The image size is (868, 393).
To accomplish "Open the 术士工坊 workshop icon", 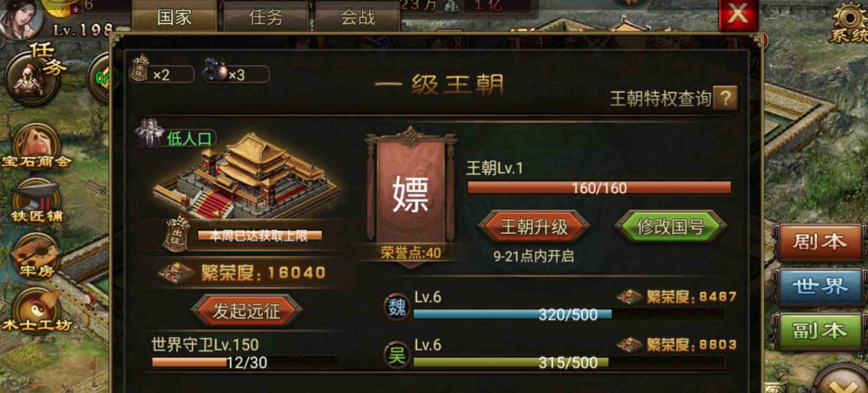I will pos(36,311).
